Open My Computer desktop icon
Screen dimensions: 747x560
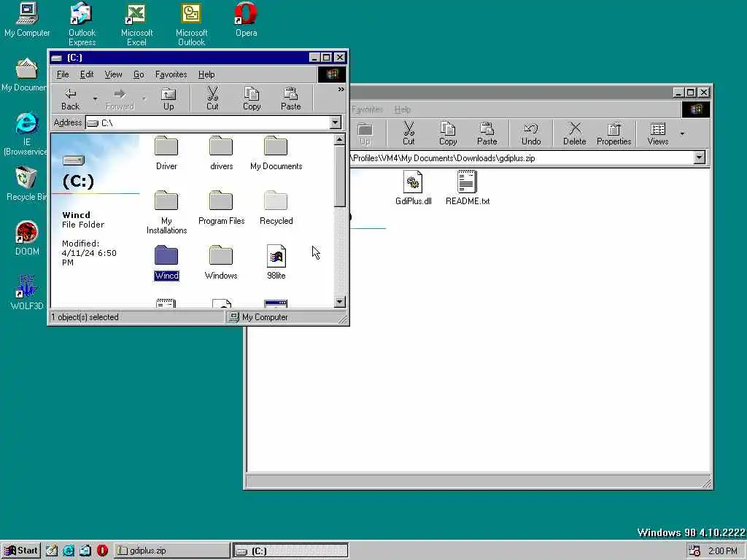[27, 20]
